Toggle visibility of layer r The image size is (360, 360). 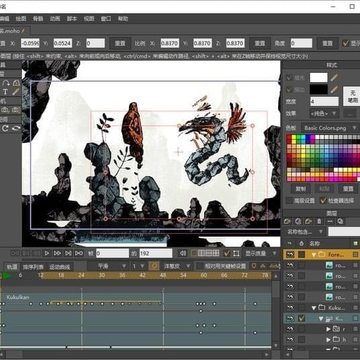click(290, 329)
